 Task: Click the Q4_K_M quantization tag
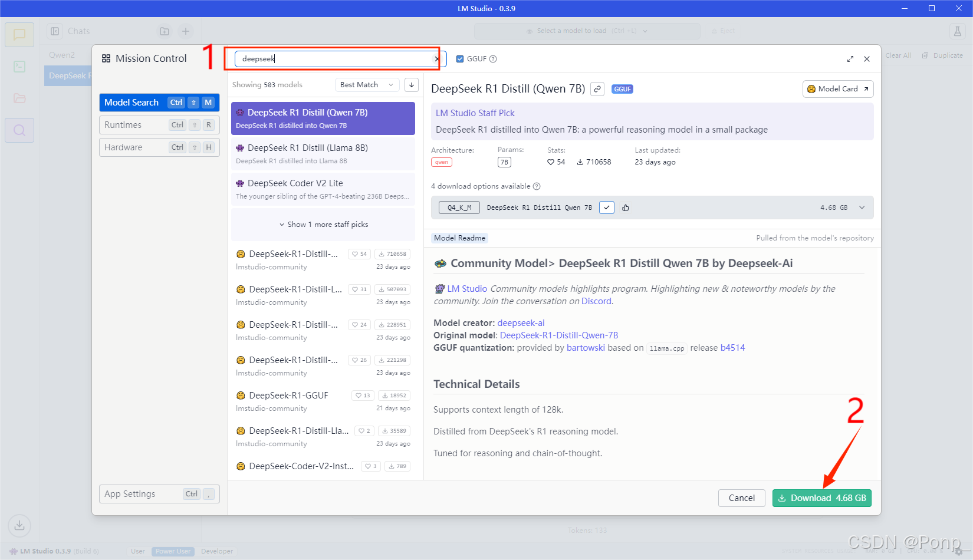pyautogui.click(x=459, y=207)
